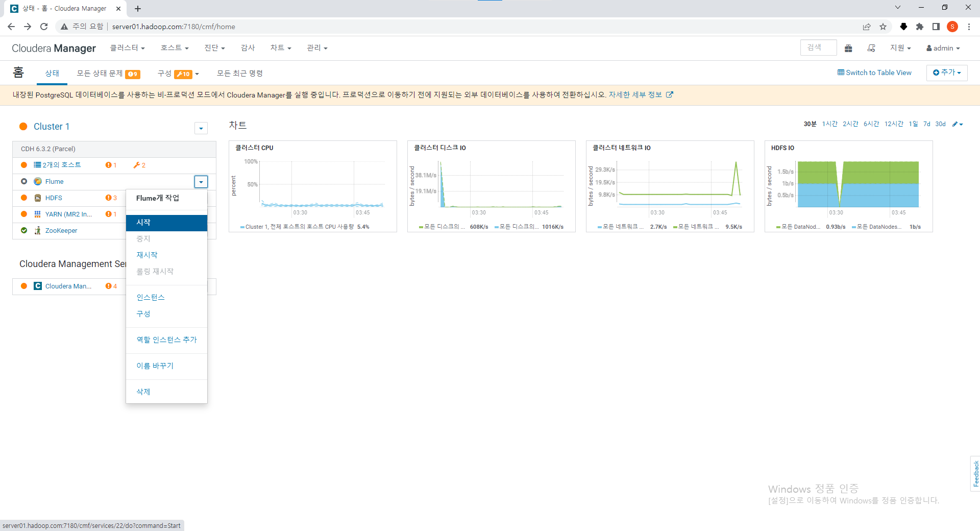The width and height of the screenshot is (980, 531).
Task: Click Flume service icon
Action: pyautogui.click(x=38, y=181)
